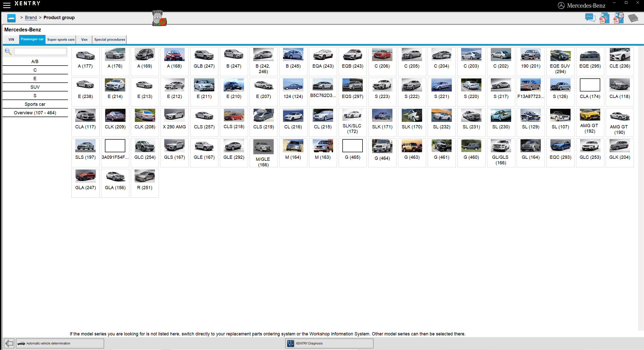Click the blue car home icon

(x=11, y=18)
